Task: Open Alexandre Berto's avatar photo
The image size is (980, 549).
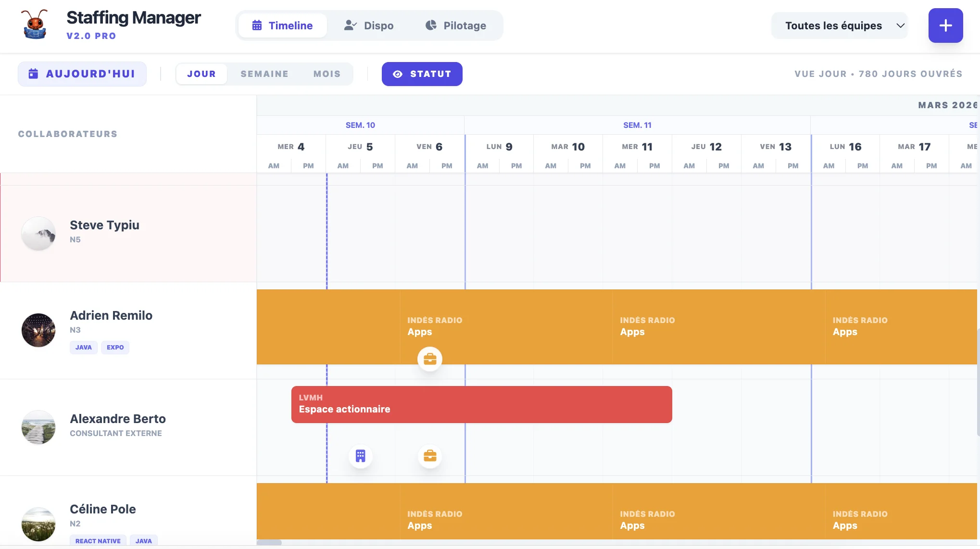Action: point(38,427)
